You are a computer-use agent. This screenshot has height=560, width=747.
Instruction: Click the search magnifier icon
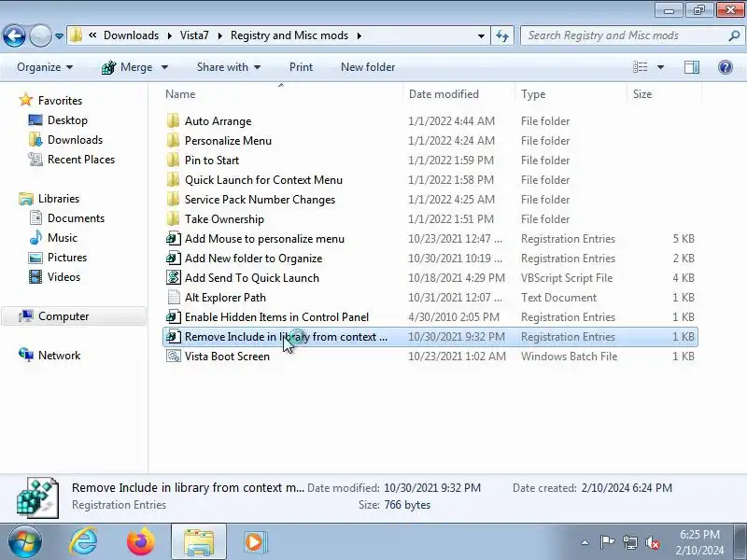734,35
